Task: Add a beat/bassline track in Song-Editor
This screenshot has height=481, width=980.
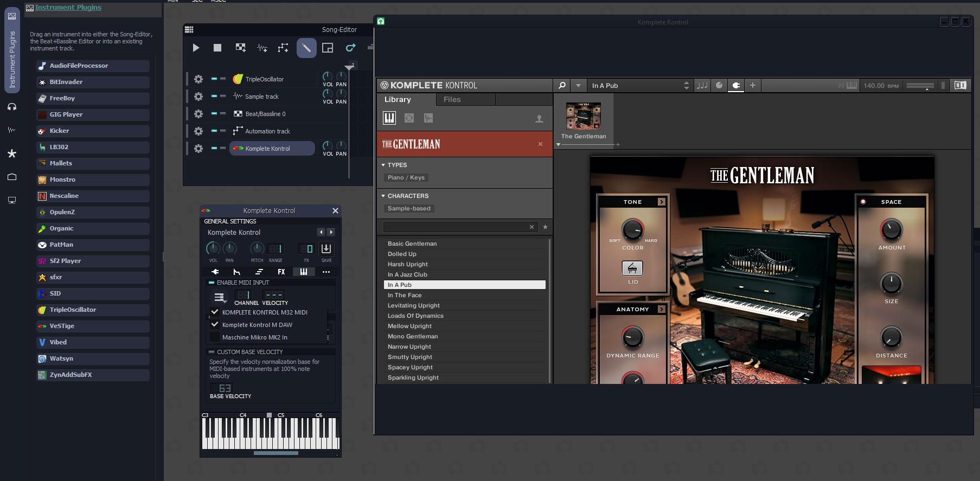Action: 240,48
